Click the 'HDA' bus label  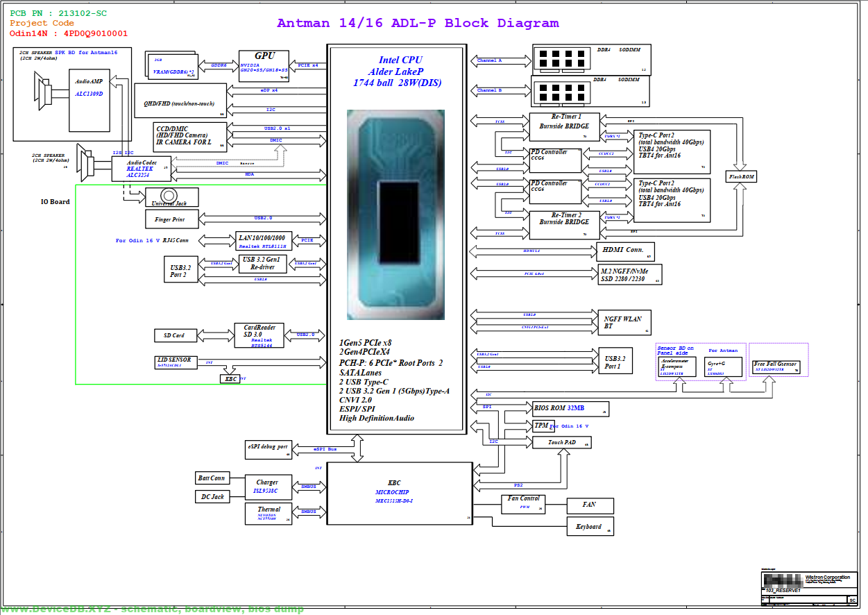tap(249, 174)
